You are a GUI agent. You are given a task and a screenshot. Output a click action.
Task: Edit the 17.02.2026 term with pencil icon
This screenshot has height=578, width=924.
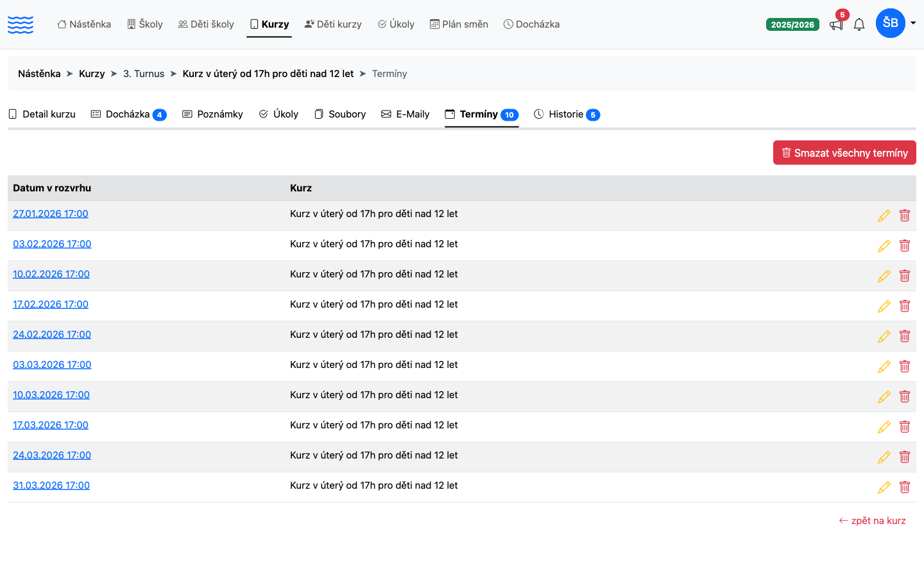click(884, 306)
